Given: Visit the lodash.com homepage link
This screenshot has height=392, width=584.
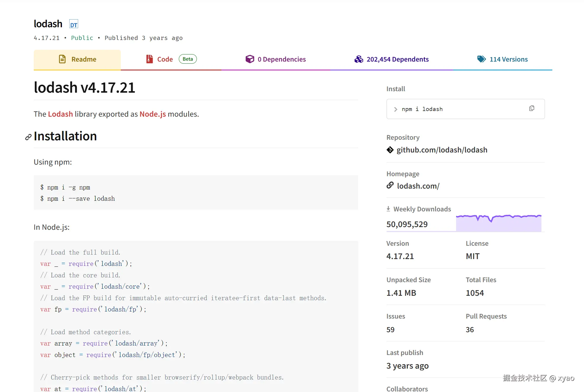Looking at the screenshot, I should pos(418,186).
